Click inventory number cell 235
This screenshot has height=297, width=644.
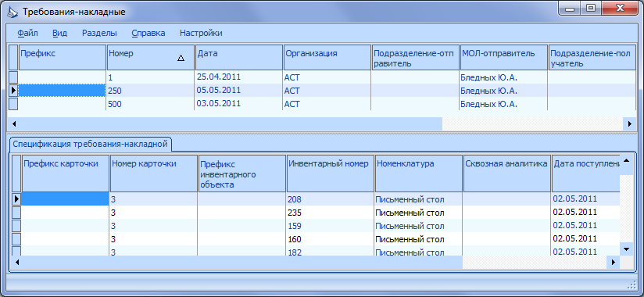(331, 213)
